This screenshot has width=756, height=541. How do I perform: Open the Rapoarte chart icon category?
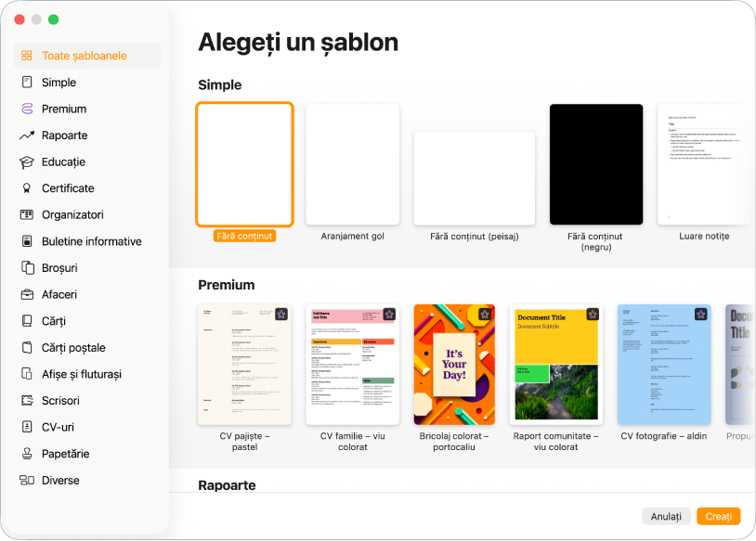27,135
